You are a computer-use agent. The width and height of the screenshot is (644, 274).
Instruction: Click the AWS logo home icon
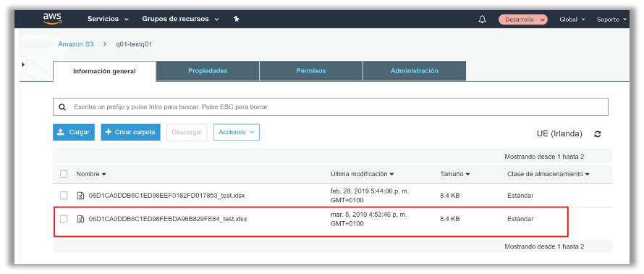(52, 19)
